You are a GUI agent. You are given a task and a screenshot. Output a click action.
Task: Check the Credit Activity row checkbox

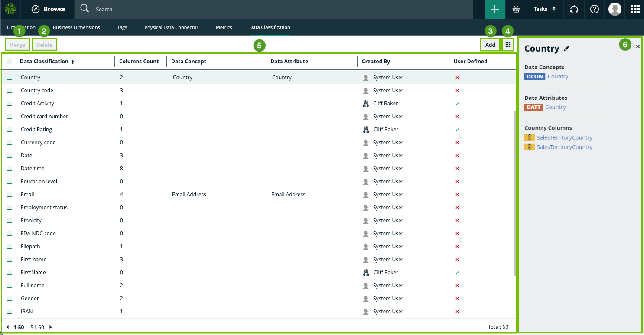10,103
